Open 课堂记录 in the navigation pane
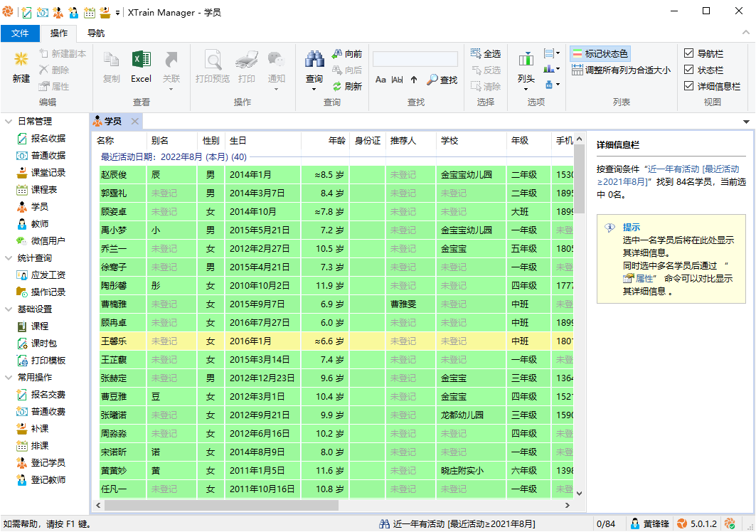Viewport: 756px width, 532px height. point(41,173)
